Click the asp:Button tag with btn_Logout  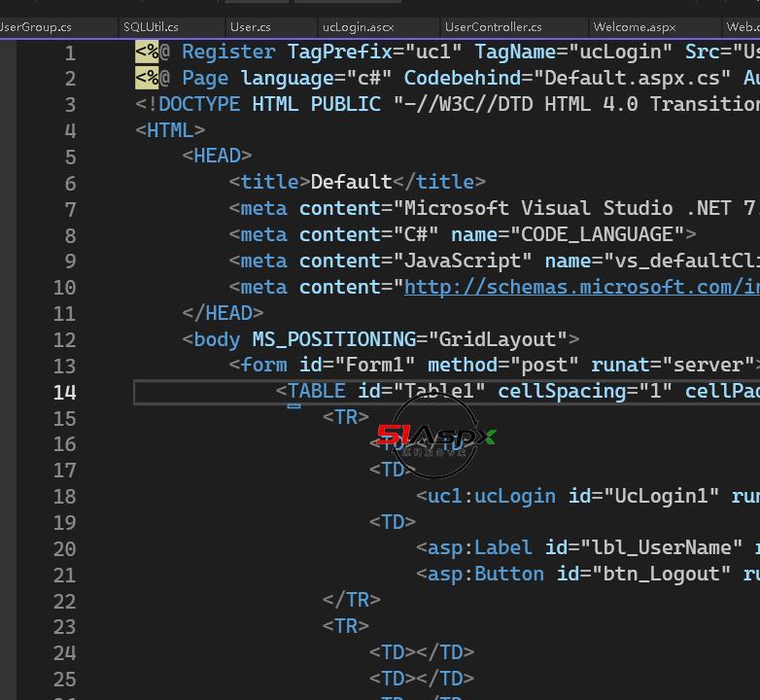tap(486, 574)
